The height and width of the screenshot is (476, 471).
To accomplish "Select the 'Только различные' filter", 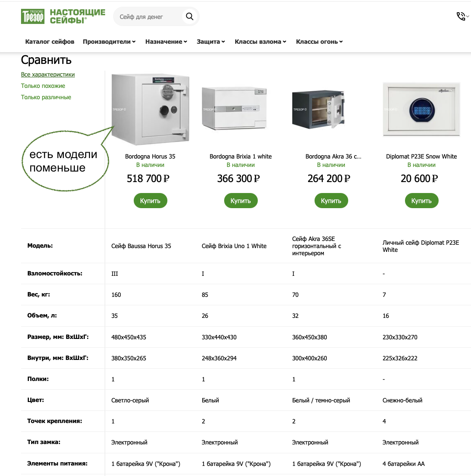I will coord(46,97).
